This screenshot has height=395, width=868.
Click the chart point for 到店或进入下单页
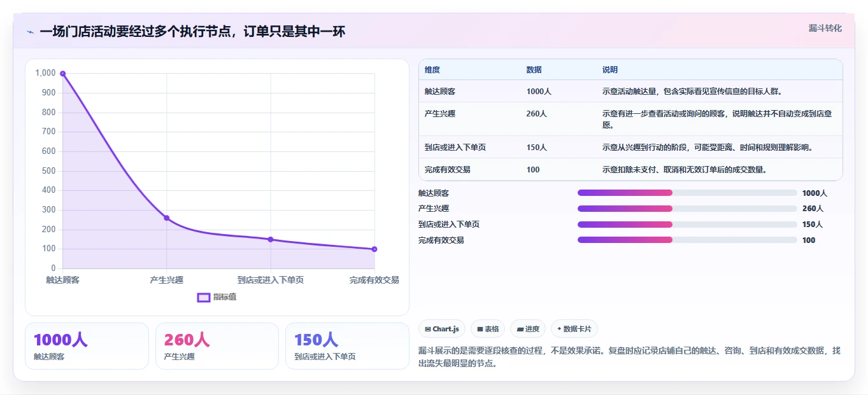271,239
